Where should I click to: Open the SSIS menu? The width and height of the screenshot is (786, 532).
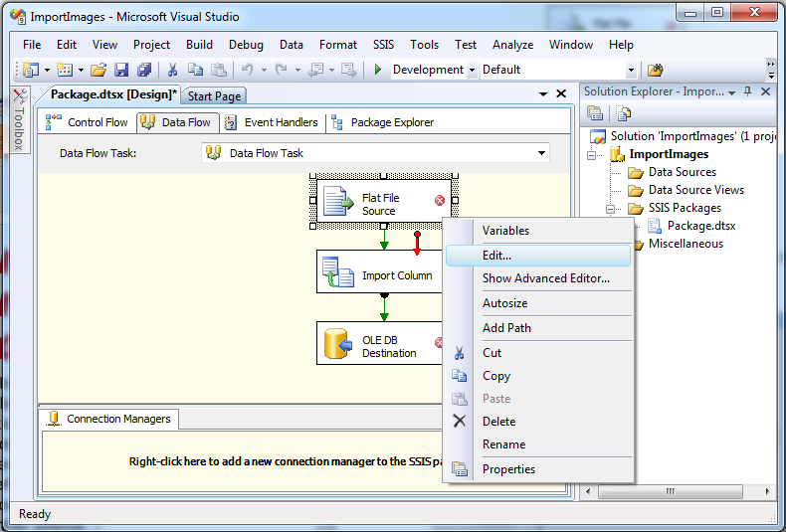pyautogui.click(x=383, y=45)
